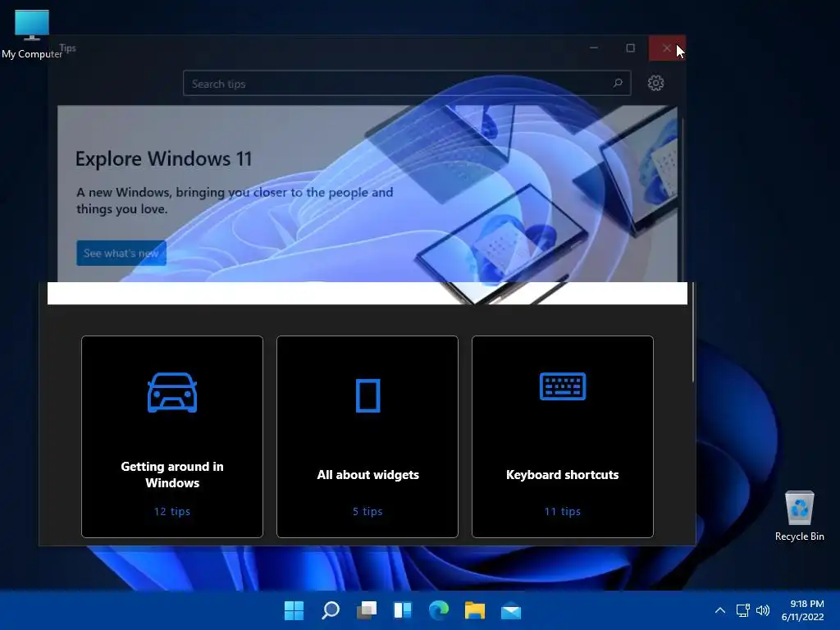Launch Microsoft Edge from taskbar
Viewport: 840px width, 630px height.
[x=439, y=610]
